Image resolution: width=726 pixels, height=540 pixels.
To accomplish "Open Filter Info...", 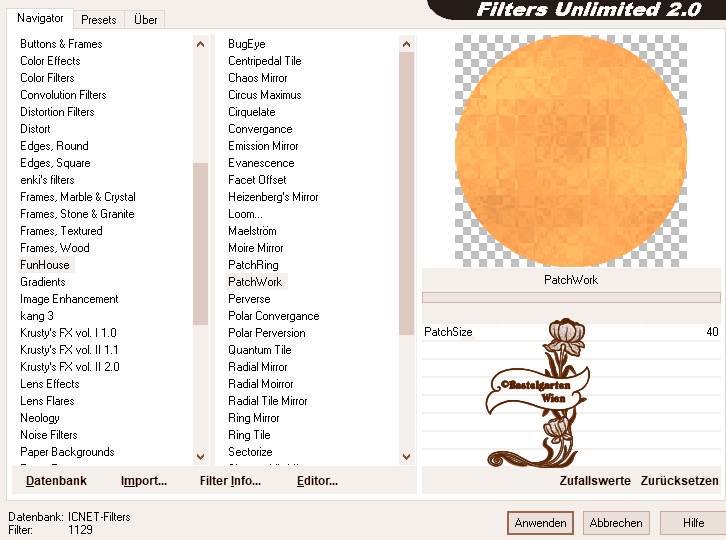I will point(230,481).
